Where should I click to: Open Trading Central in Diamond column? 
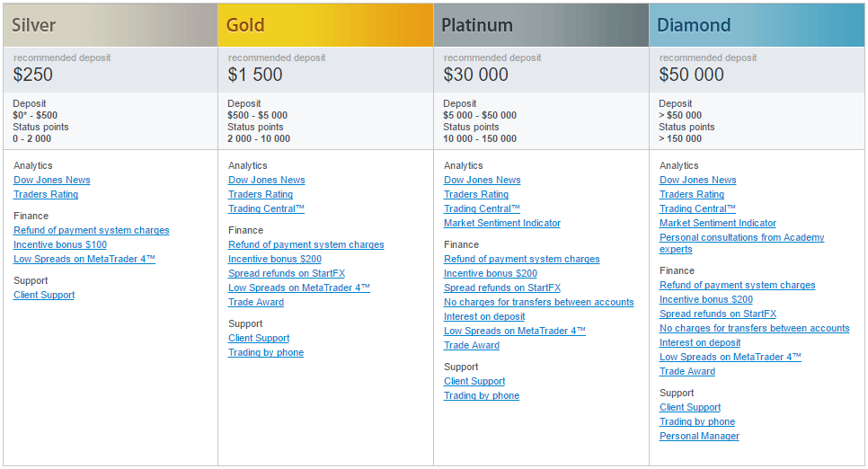pos(697,208)
